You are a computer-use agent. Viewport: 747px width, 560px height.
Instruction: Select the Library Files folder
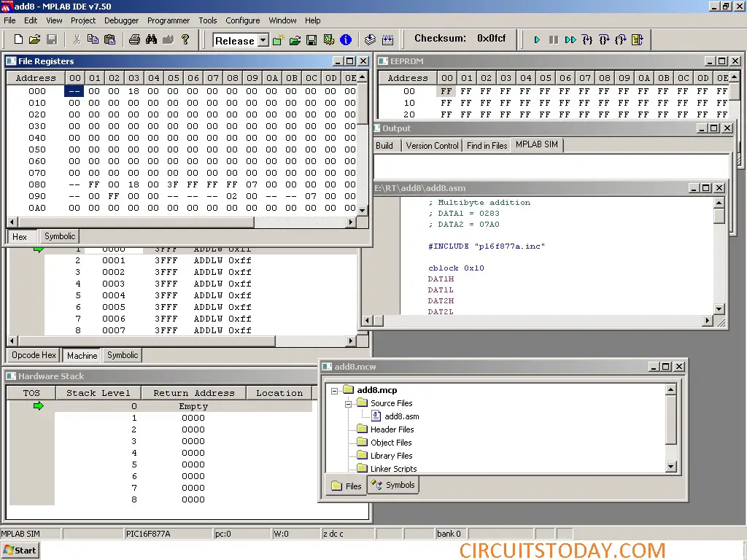pyautogui.click(x=392, y=456)
